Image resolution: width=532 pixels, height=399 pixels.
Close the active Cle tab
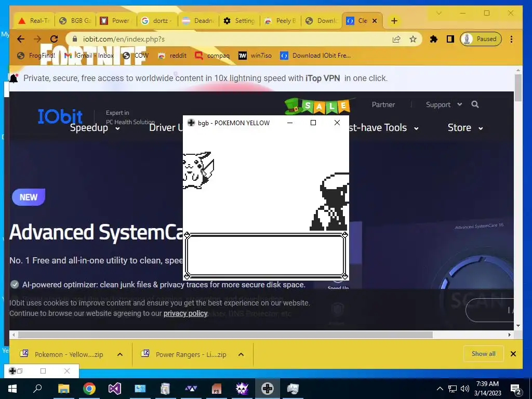[375, 21]
